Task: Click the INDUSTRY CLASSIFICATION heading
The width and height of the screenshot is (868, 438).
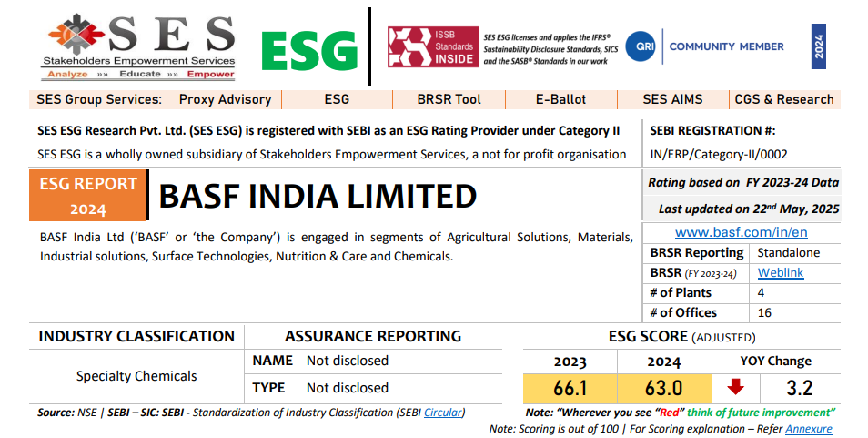Action: [x=136, y=336]
